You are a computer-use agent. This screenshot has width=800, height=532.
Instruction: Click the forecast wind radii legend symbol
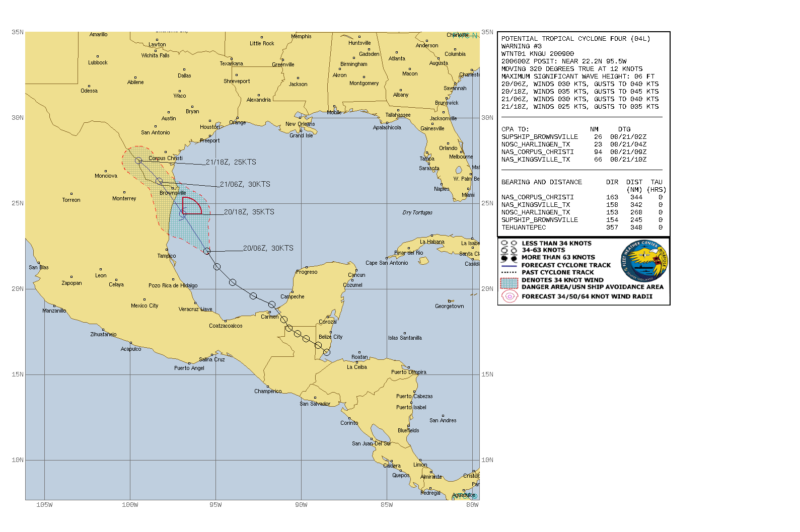point(510,296)
